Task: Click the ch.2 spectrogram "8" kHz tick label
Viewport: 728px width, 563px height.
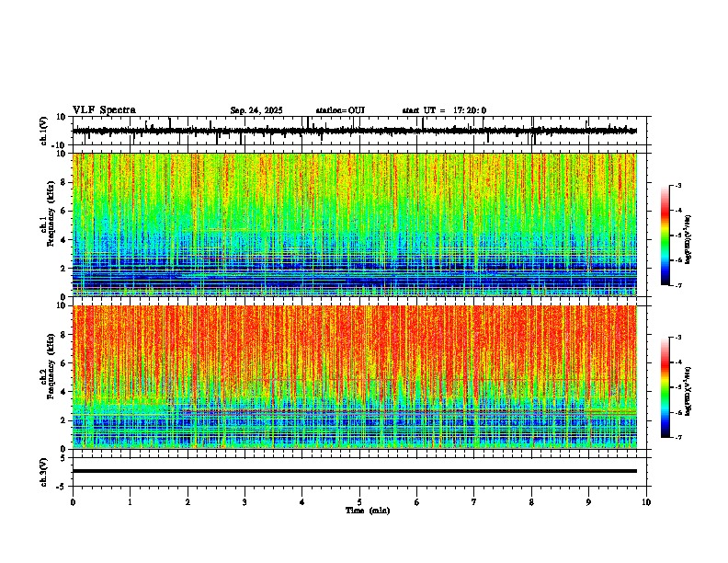Action: pos(64,335)
